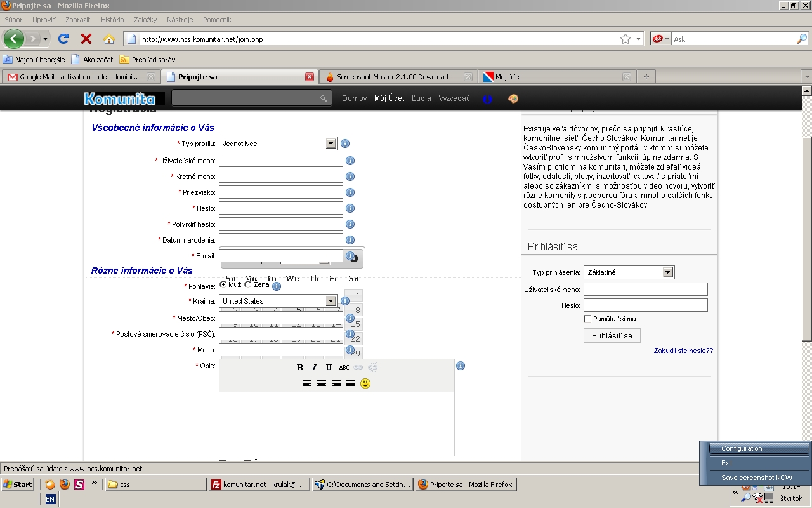The image size is (812, 508).
Task: Click the Bold icon in Opis editor
Action: (300, 368)
